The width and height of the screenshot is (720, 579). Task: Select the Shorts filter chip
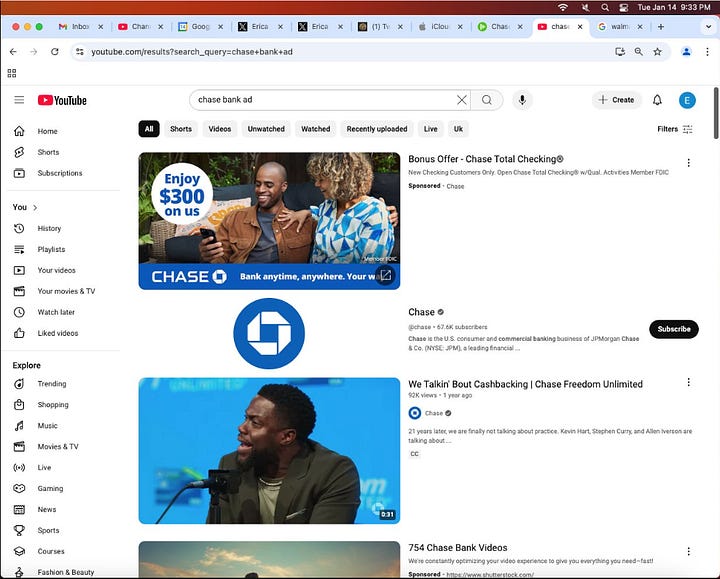181,129
